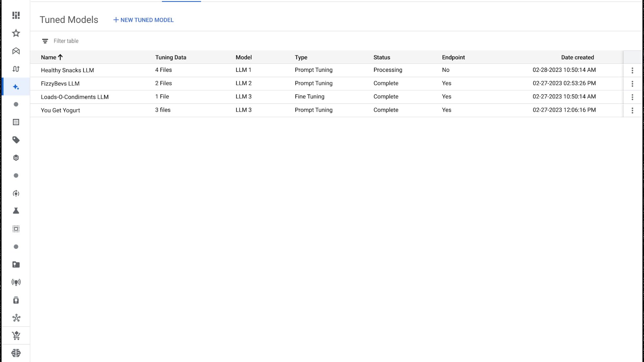
Task: Click the '4 Files' tuning data cell
Action: pyautogui.click(x=163, y=70)
